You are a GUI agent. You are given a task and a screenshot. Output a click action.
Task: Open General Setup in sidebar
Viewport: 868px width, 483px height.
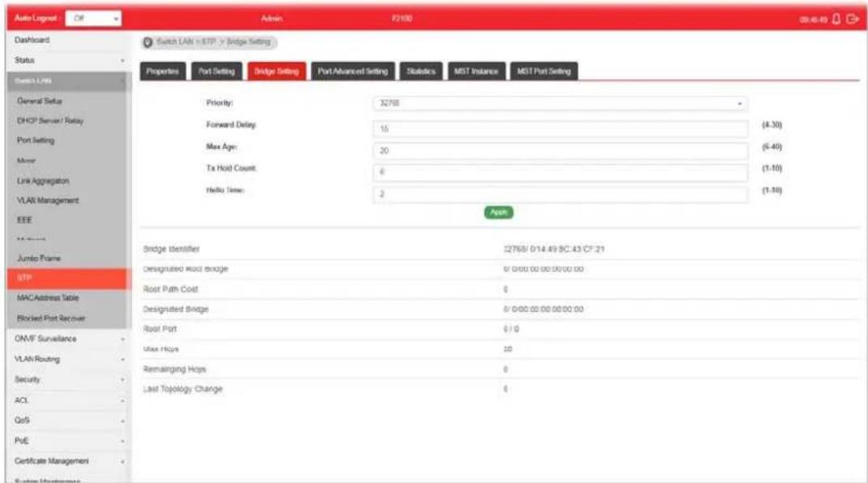pos(39,100)
